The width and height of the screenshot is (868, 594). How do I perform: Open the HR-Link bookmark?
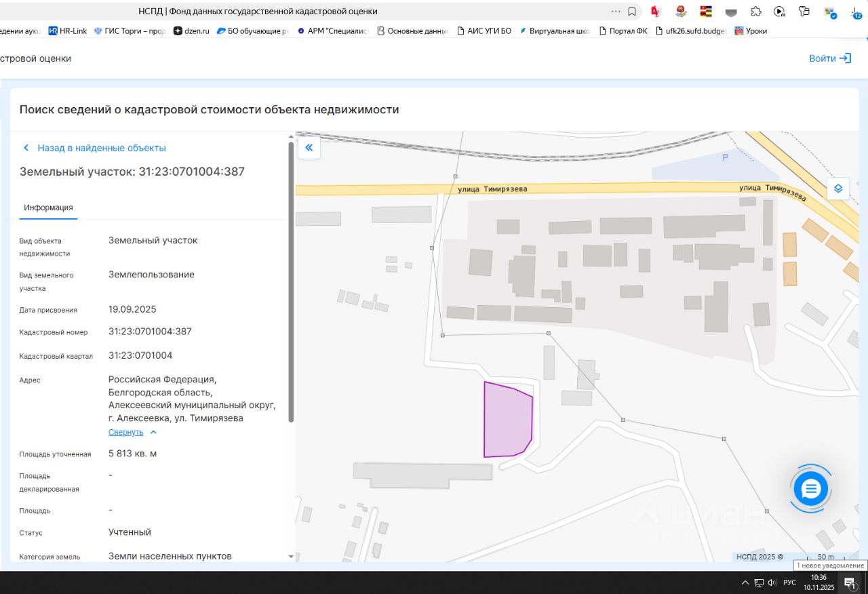pyautogui.click(x=68, y=31)
